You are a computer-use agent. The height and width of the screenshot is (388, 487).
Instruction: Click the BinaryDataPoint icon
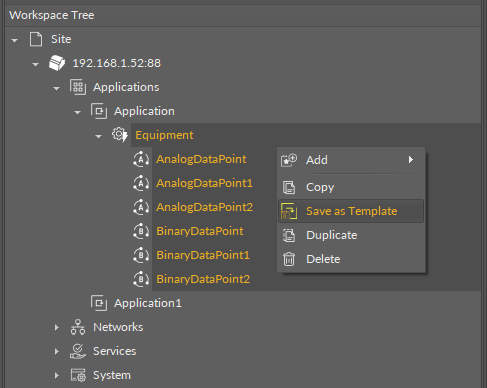pos(141,231)
